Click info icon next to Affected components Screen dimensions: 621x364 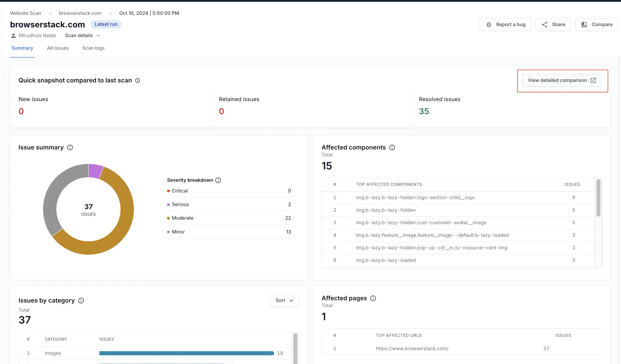coord(392,148)
